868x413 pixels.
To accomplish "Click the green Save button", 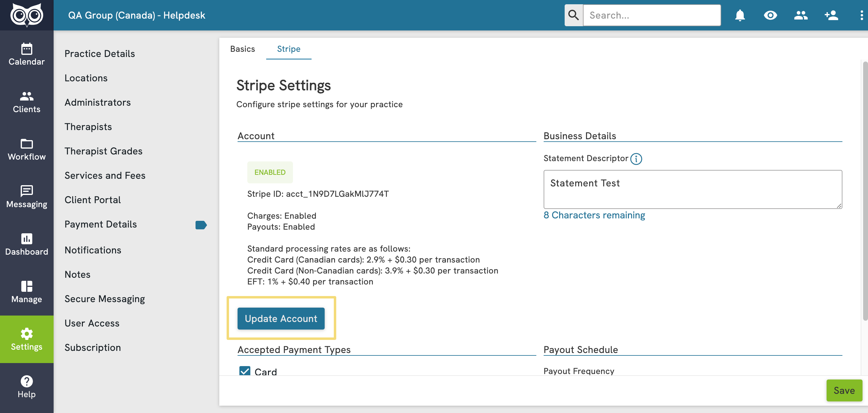I will pyautogui.click(x=844, y=390).
